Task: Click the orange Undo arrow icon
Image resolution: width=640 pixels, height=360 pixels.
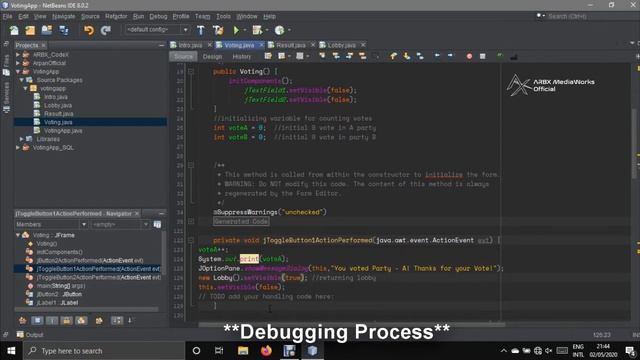Action: (x=89, y=30)
